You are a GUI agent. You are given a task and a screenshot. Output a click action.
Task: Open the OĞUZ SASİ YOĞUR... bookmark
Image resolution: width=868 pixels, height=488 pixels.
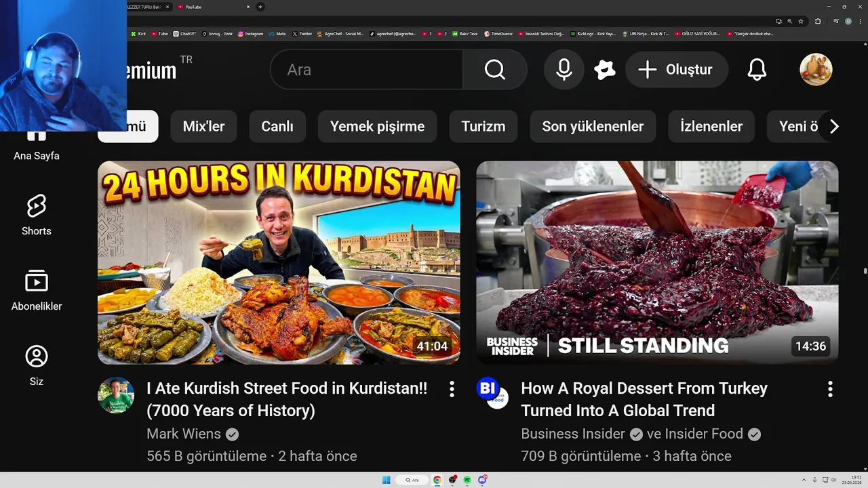pos(697,33)
